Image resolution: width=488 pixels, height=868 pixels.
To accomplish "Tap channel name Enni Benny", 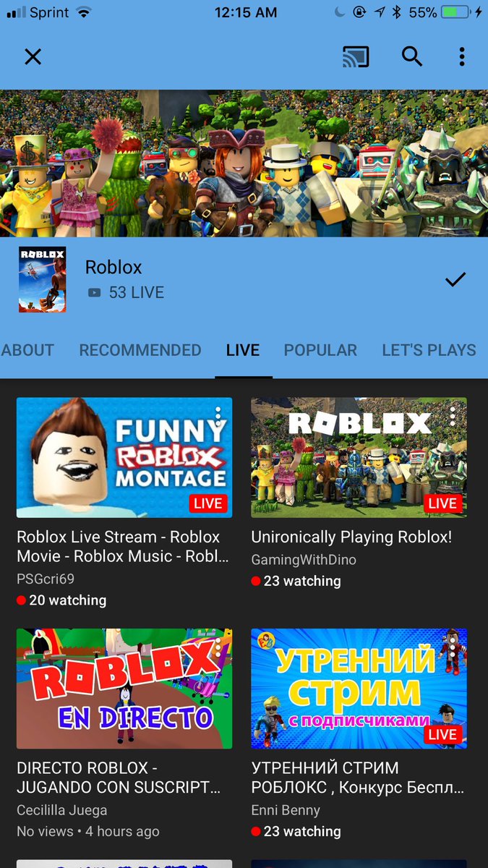I will click(x=286, y=810).
